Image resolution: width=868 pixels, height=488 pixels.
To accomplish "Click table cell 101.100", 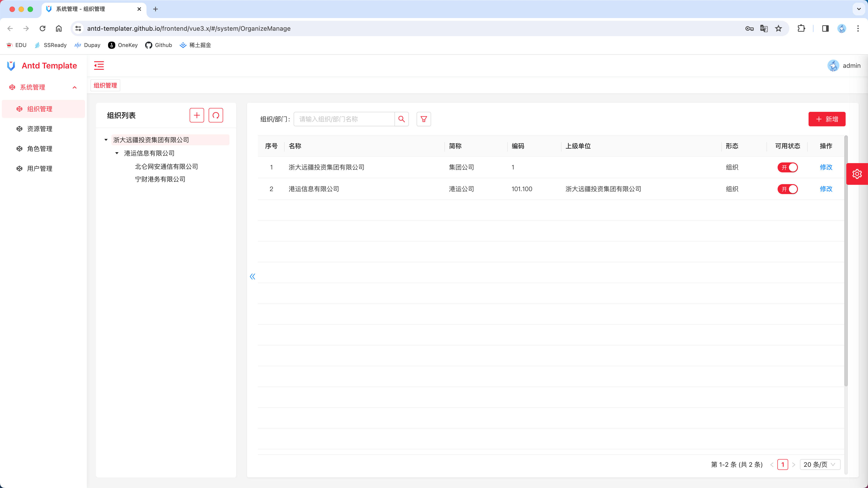I will [x=522, y=189].
